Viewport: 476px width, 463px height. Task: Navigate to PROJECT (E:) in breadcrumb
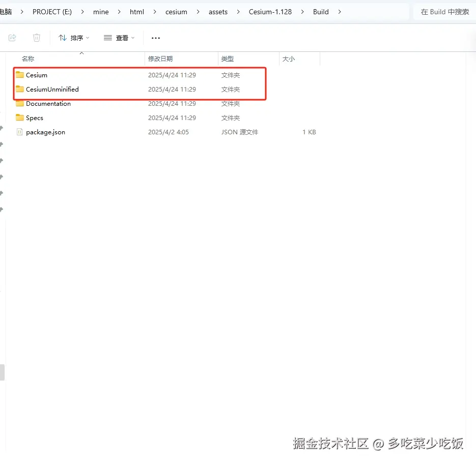tap(52, 12)
